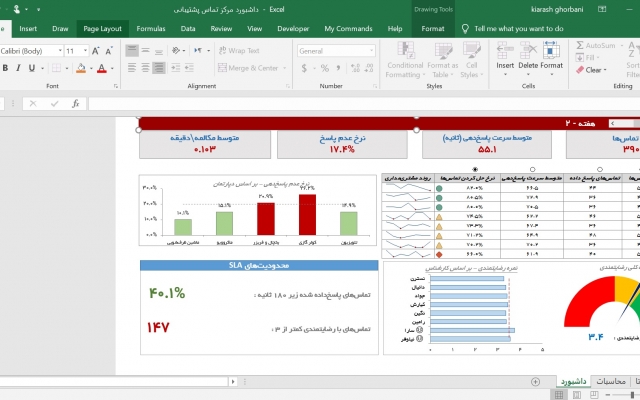This screenshot has height=400, width=640.
Task: Open the Conditional Formatting menu
Action: pyautogui.click(x=405, y=60)
